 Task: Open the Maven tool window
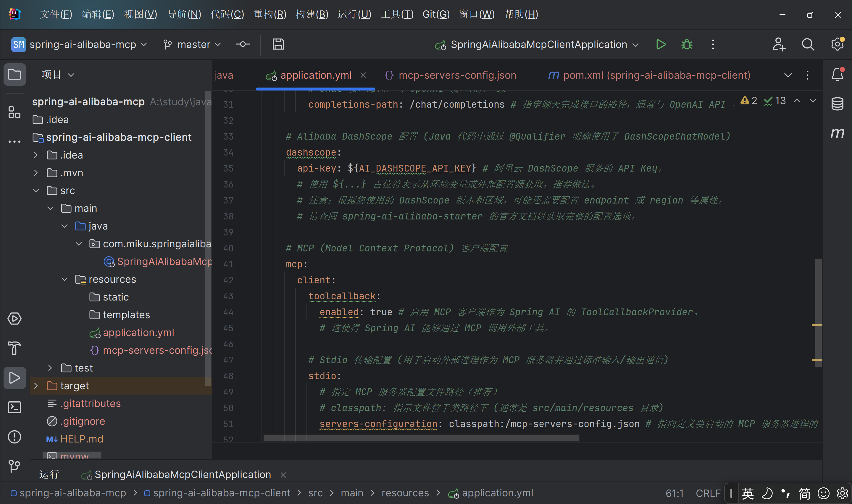837,133
